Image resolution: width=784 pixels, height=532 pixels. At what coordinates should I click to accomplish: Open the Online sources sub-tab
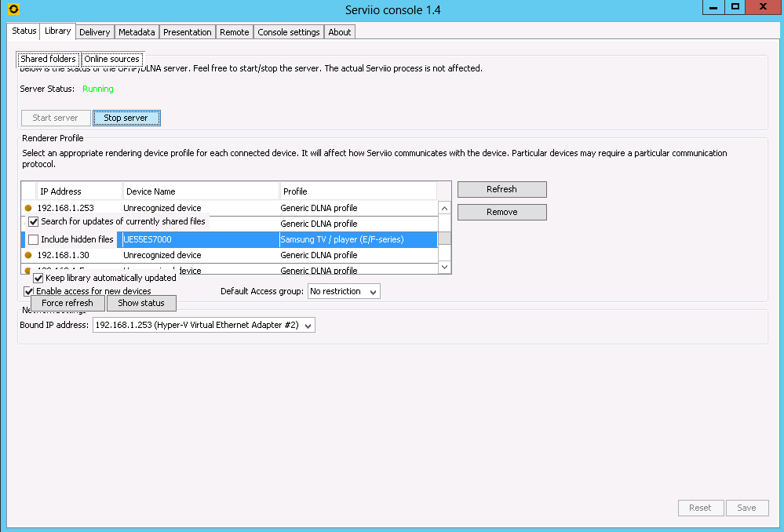pyautogui.click(x=111, y=59)
